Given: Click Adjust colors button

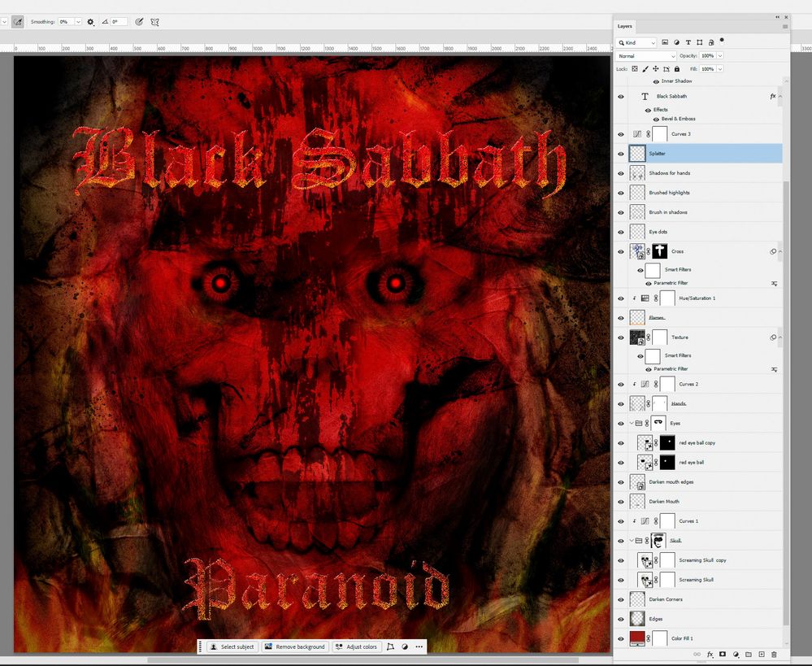Looking at the screenshot, I should tap(356, 646).
